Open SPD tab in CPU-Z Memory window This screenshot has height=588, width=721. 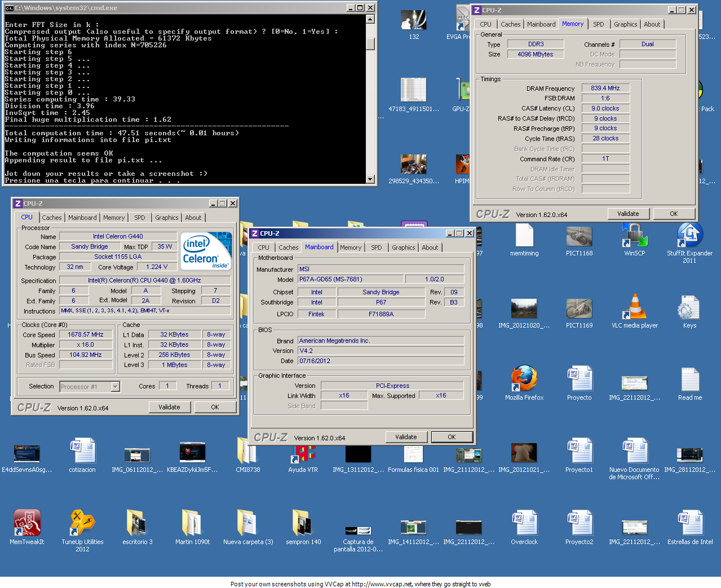(x=599, y=24)
